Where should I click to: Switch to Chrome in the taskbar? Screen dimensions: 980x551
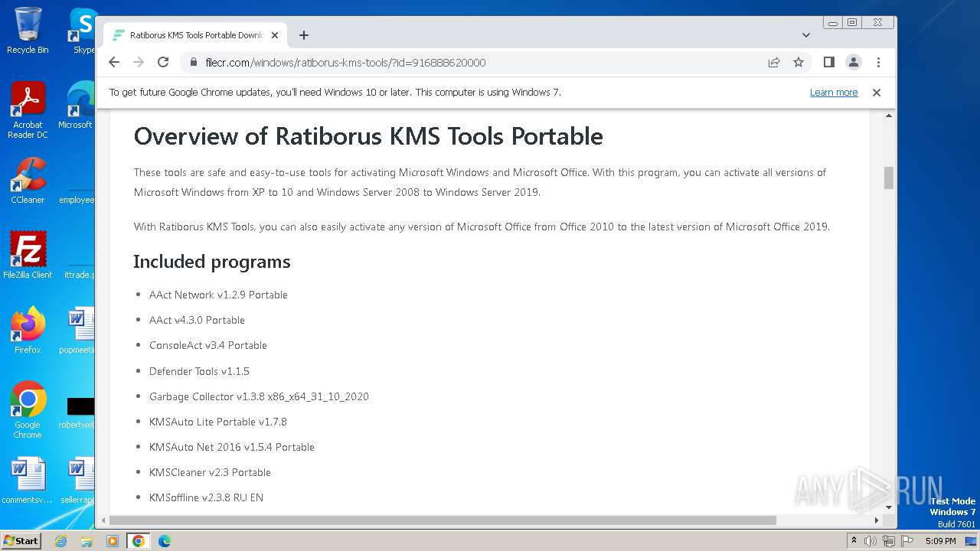pyautogui.click(x=139, y=541)
